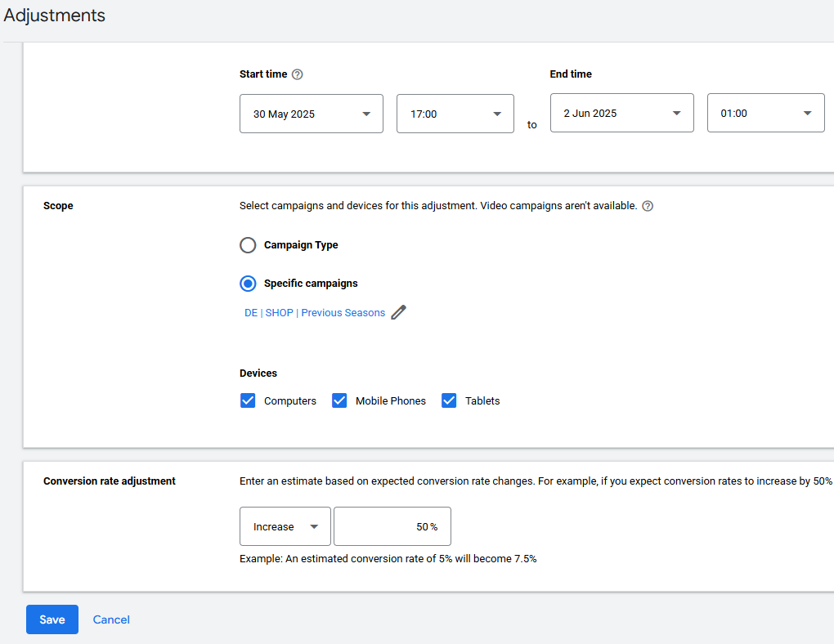
Task: Click the 01:00 time dropdown arrow
Action: coord(807,113)
